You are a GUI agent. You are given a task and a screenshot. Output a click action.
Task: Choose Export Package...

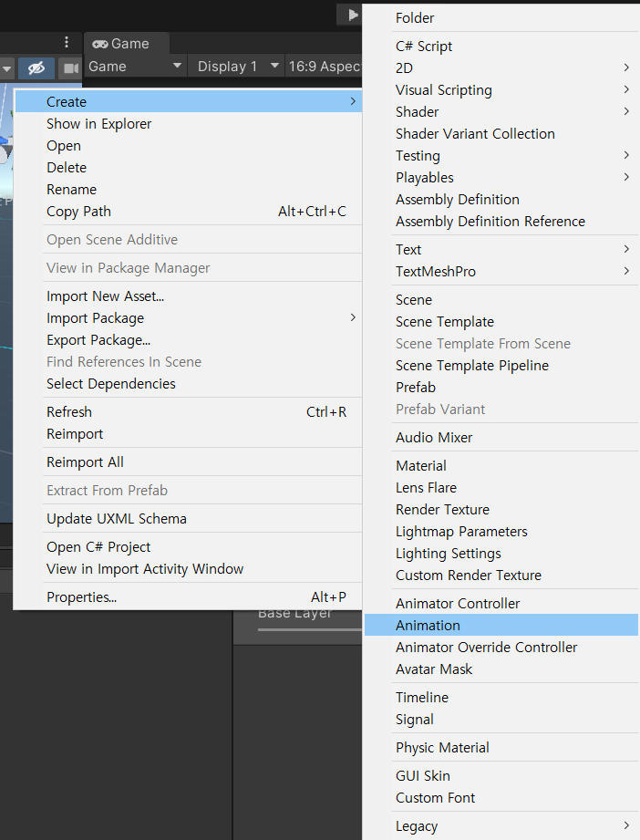point(189,340)
